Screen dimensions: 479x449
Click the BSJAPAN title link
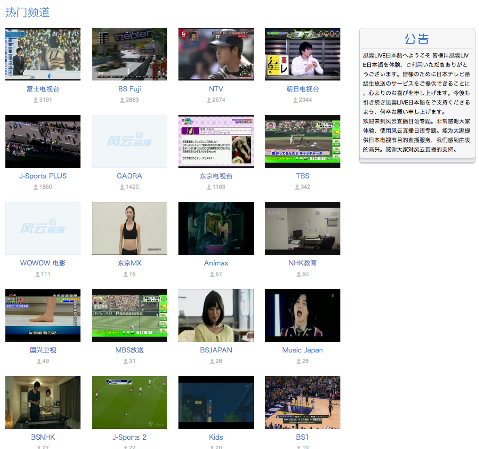click(x=216, y=350)
